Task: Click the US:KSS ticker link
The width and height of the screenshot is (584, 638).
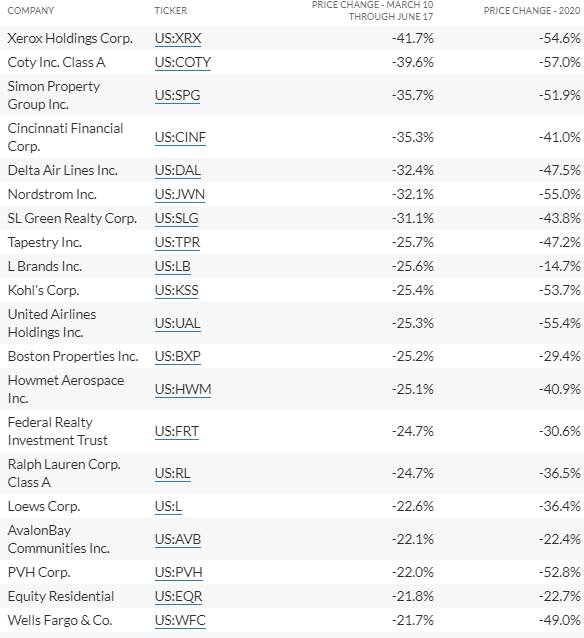Action: (x=177, y=290)
